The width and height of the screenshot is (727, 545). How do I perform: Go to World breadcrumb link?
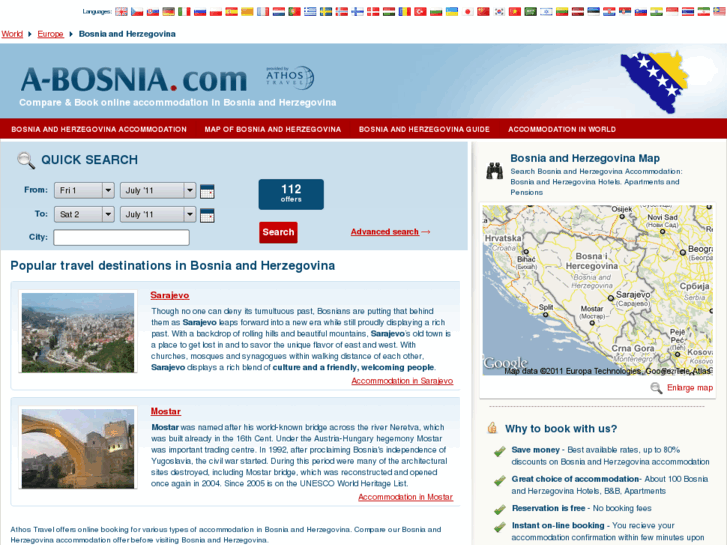coord(12,34)
